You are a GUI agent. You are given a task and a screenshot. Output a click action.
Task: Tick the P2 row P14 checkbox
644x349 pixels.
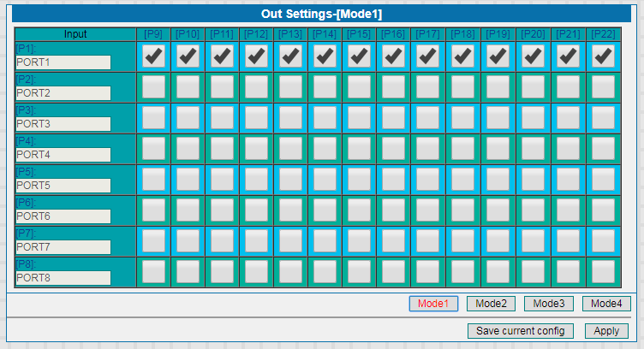pos(325,87)
